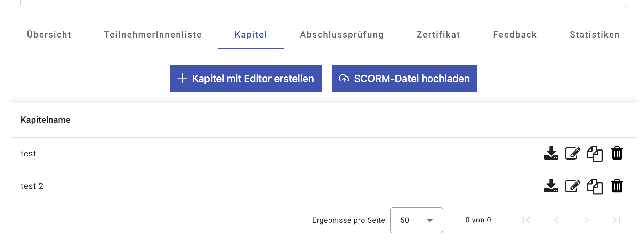This screenshot has height=244, width=644.
Task: Copy the 'test 2' chapter
Action: click(x=595, y=186)
